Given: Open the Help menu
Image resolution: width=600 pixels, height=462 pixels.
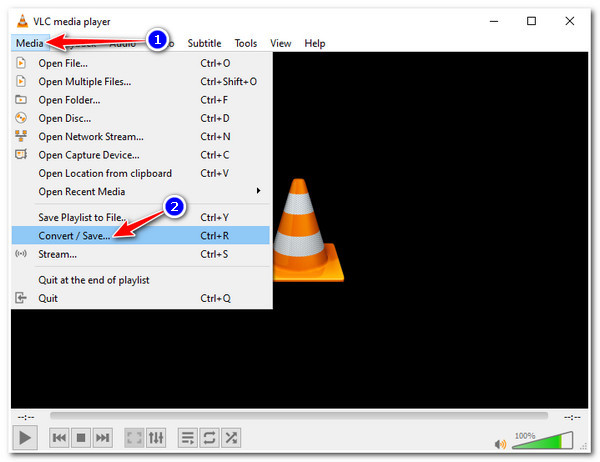Looking at the screenshot, I should (x=315, y=43).
